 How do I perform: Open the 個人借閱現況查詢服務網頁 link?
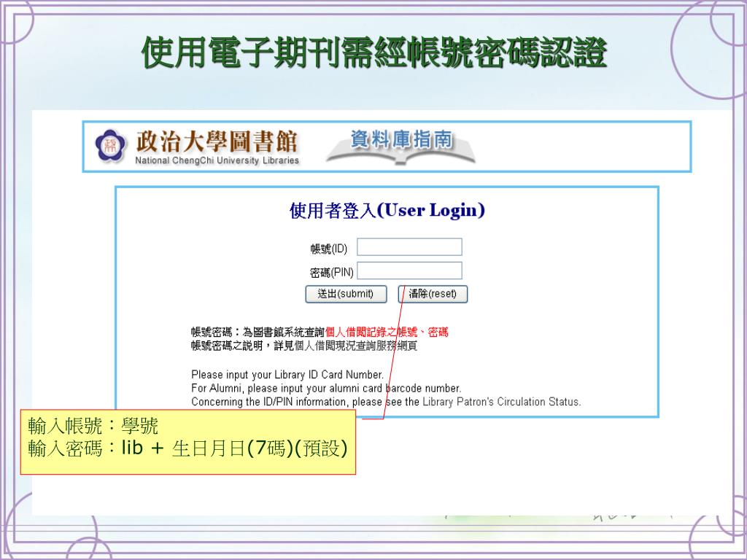click(355, 346)
